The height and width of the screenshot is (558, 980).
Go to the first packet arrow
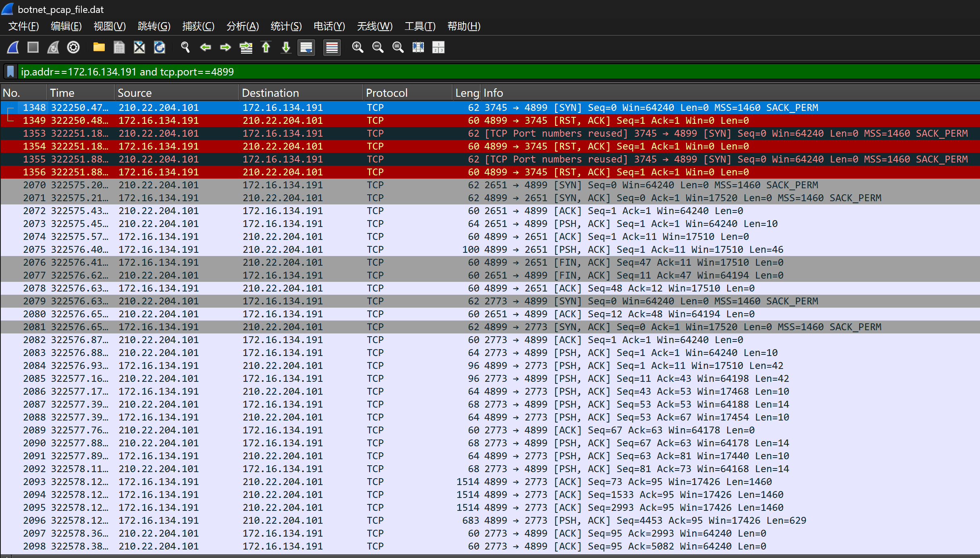pyautogui.click(x=266, y=48)
